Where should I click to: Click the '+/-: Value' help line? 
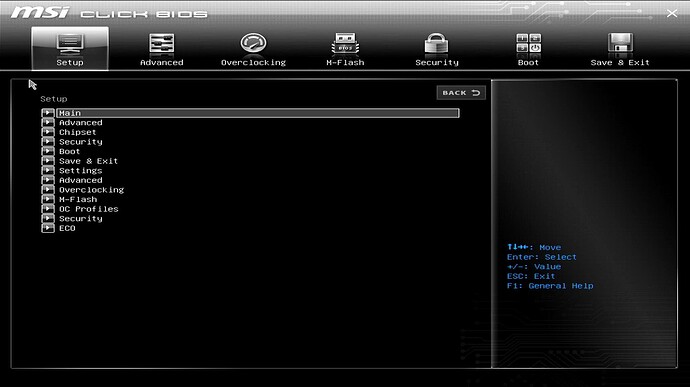(x=534, y=267)
